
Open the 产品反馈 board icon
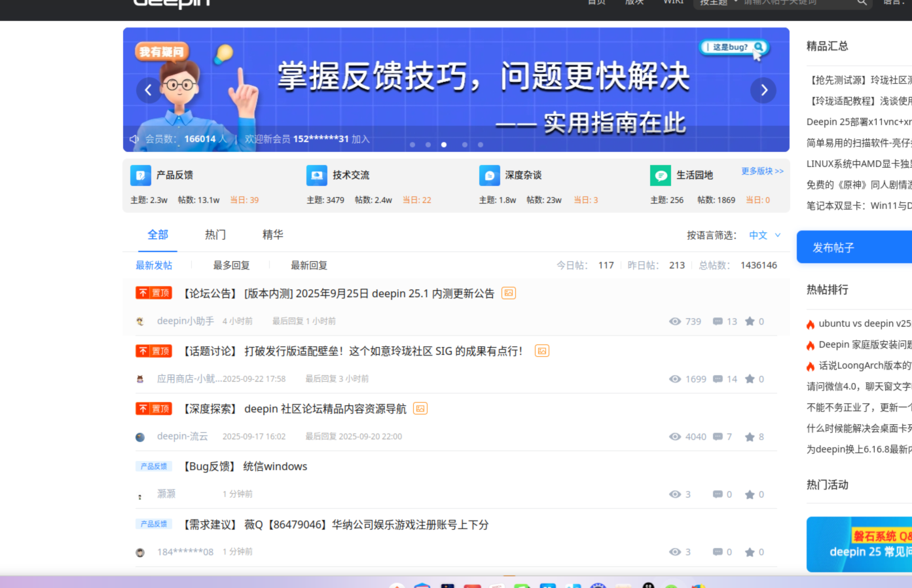click(141, 175)
